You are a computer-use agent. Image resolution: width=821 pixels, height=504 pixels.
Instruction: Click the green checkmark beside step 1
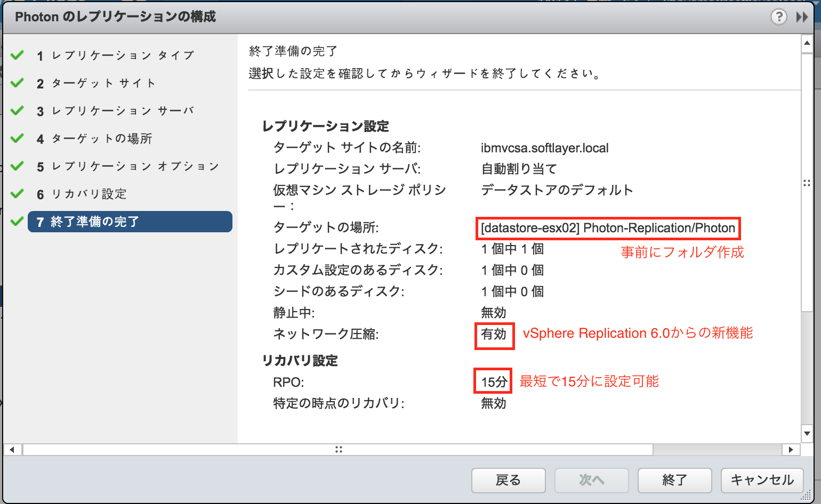[x=17, y=54]
